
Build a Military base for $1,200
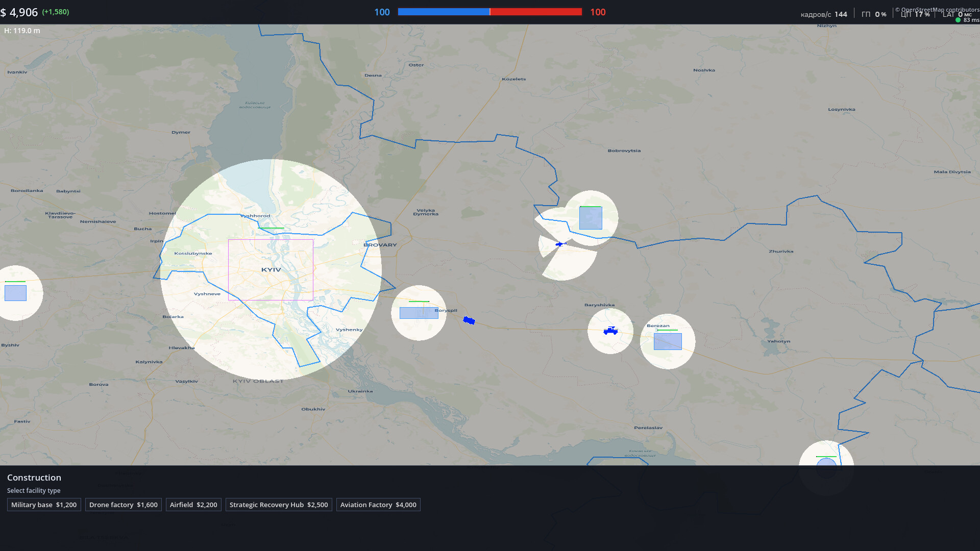point(44,505)
